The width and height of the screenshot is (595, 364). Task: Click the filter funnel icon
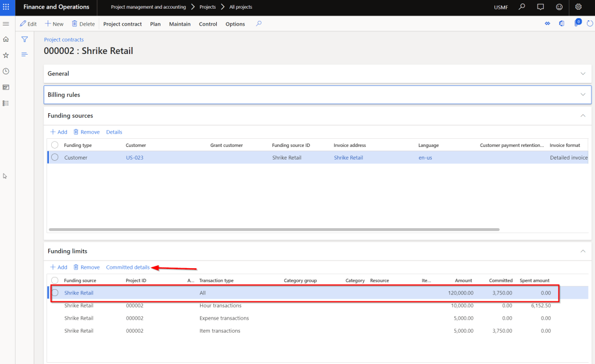(24, 39)
